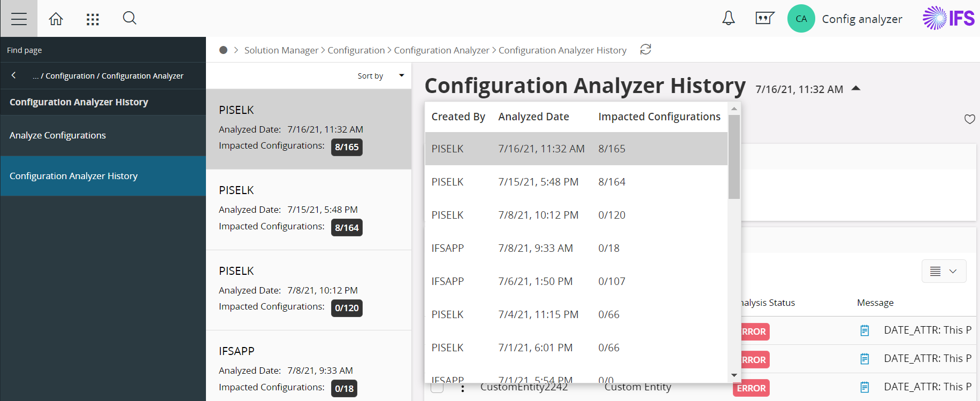Open the apps grid launcher
The width and height of the screenshot is (980, 401).
[93, 19]
